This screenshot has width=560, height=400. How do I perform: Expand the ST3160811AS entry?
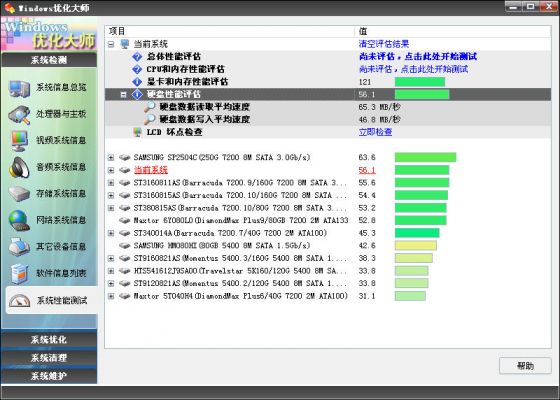coord(111,183)
